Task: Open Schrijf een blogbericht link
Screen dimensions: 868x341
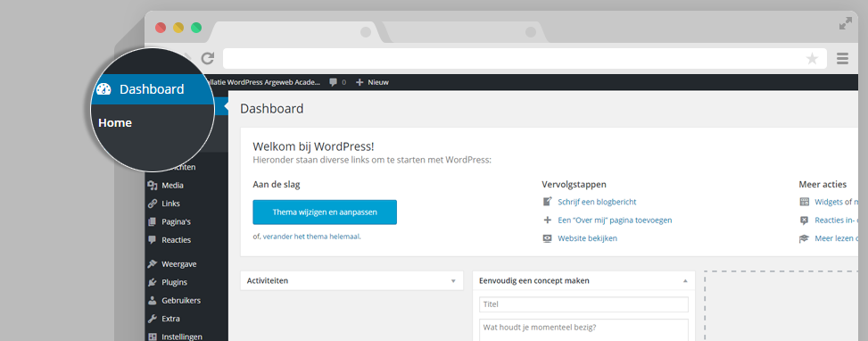Action: (x=597, y=202)
